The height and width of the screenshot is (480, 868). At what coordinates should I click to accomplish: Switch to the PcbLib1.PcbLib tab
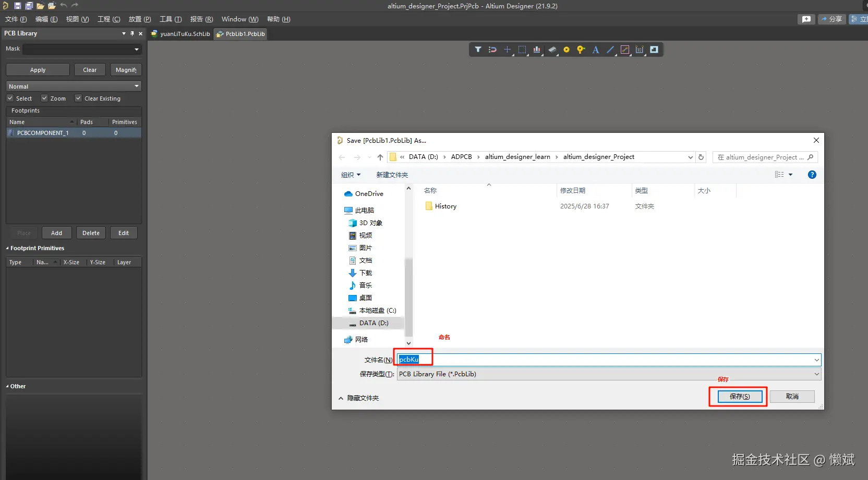pyautogui.click(x=240, y=34)
